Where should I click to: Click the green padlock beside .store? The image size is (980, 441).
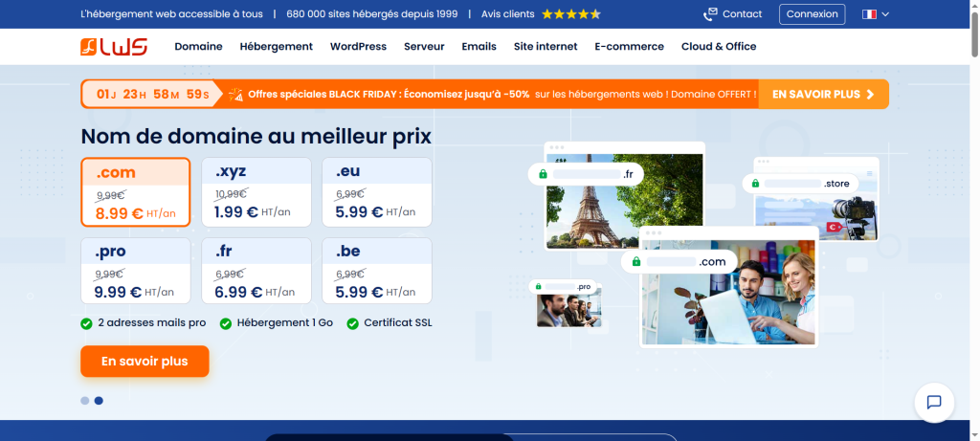click(755, 183)
